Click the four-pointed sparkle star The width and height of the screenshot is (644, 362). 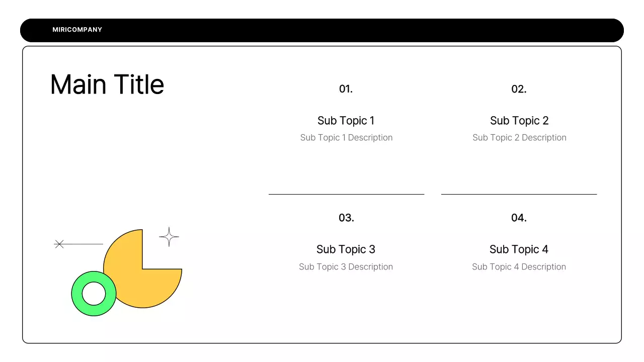(169, 236)
